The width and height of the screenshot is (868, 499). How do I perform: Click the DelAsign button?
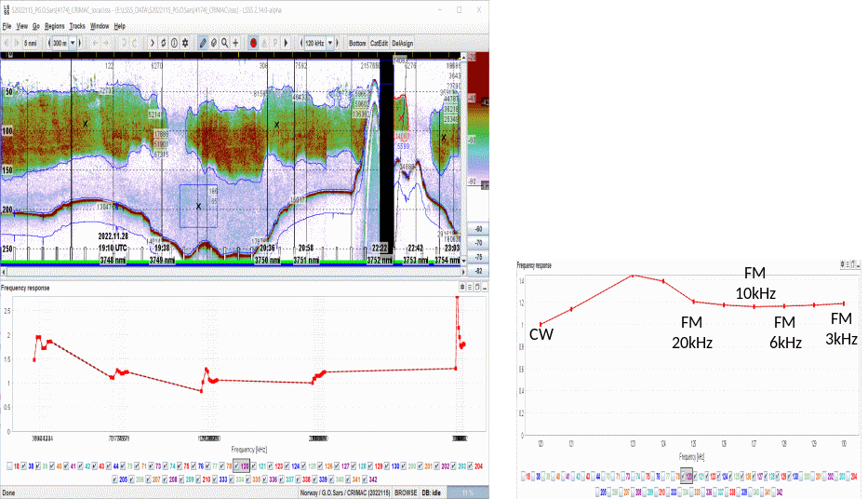[403, 43]
